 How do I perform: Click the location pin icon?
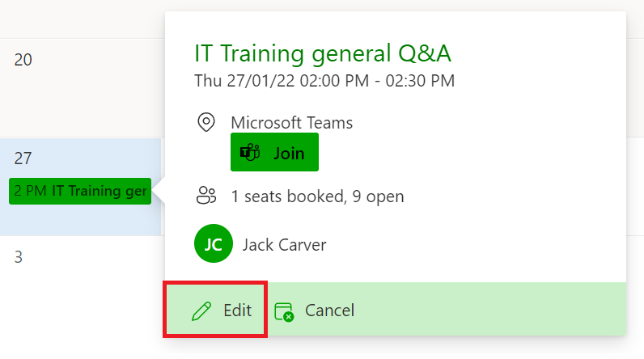206,122
